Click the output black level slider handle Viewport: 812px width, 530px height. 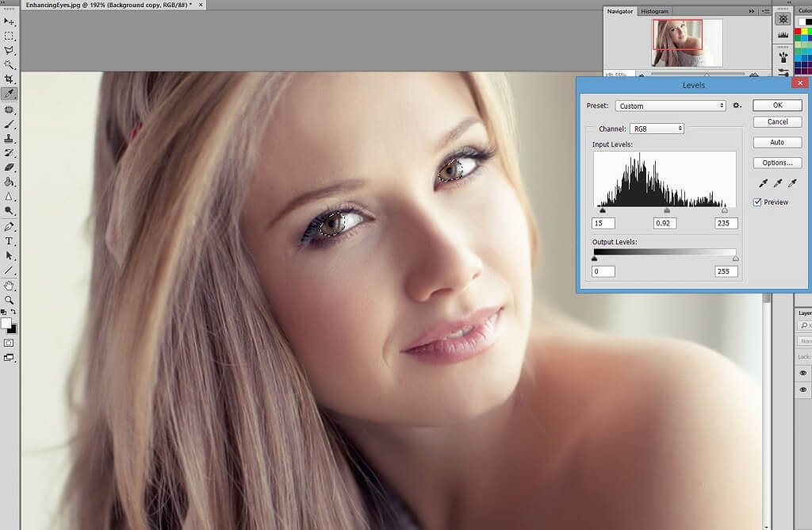(594, 258)
